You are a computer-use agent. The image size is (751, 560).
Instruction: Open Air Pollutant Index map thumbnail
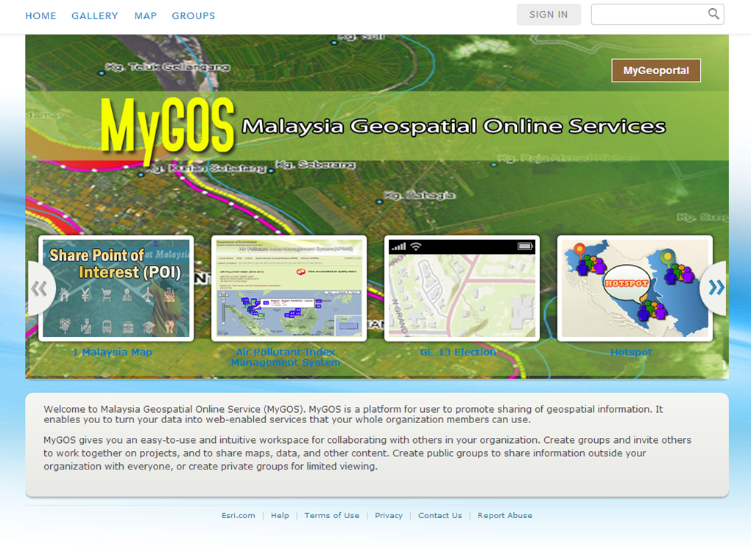pos(289,288)
